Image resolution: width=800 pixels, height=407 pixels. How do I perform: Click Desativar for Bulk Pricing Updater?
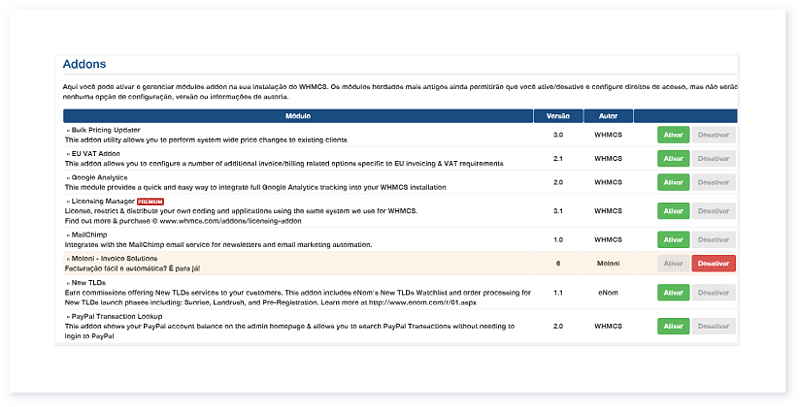click(713, 135)
